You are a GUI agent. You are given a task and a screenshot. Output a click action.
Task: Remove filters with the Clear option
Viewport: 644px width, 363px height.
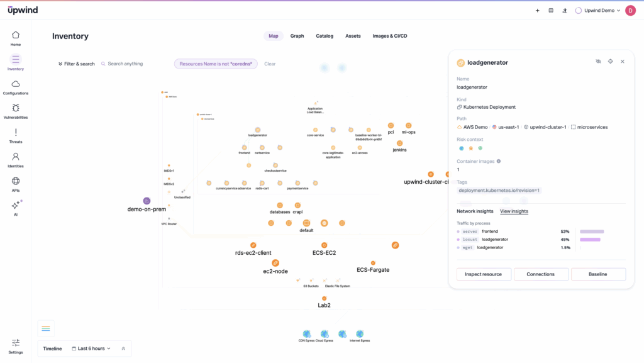[270, 64]
